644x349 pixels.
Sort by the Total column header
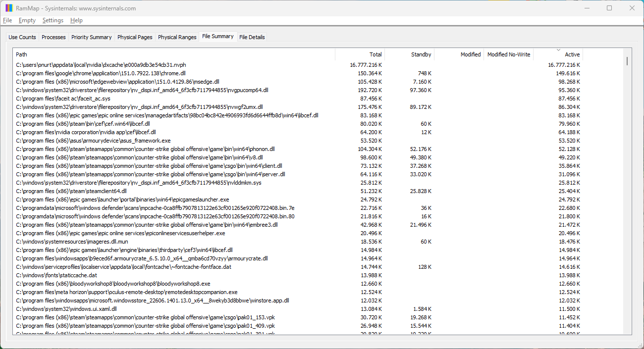(360, 54)
